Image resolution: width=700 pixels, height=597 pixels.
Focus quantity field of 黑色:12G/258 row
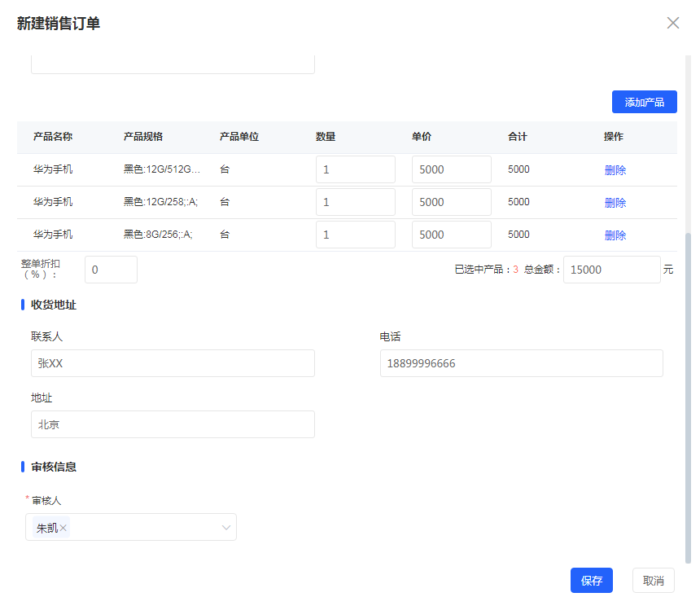[356, 202]
